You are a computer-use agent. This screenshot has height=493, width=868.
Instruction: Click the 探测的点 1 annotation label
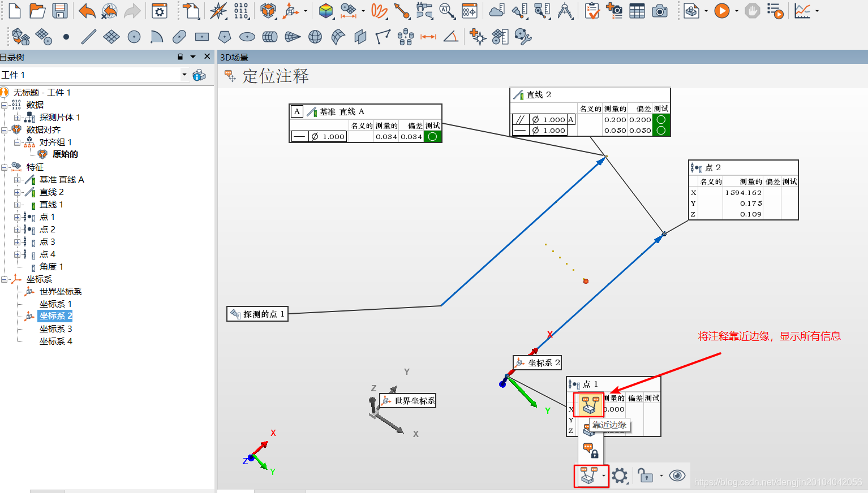coord(257,314)
